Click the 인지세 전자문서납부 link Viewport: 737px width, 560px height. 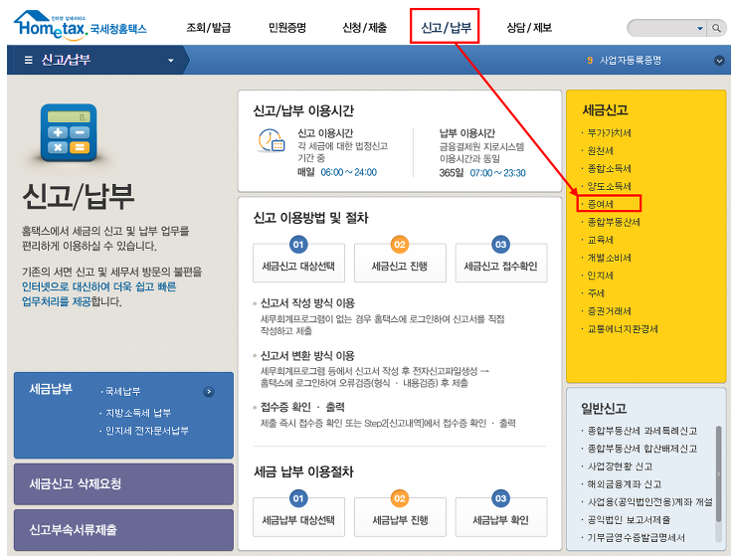(146, 431)
